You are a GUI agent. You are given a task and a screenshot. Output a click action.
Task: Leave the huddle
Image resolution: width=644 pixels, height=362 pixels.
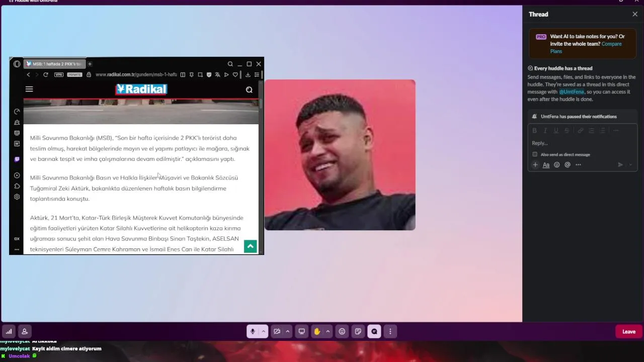tap(629, 331)
